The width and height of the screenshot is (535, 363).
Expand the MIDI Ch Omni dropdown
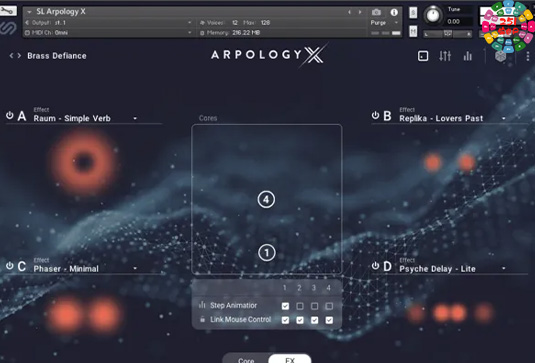(190, 32)
